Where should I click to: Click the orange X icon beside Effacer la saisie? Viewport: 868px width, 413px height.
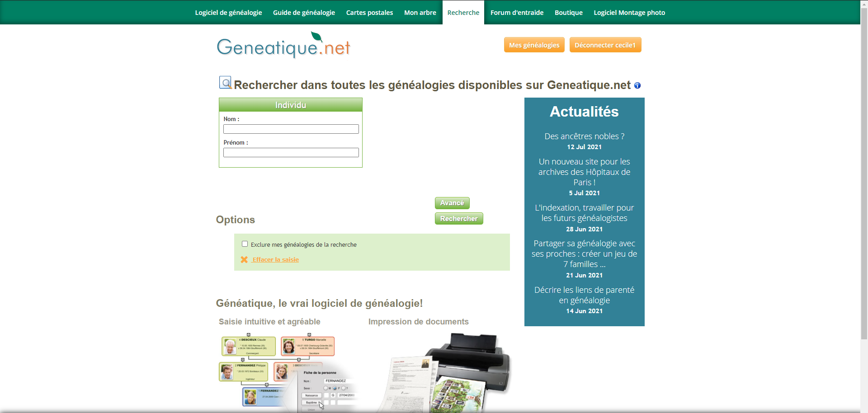[x=244, y=259]
